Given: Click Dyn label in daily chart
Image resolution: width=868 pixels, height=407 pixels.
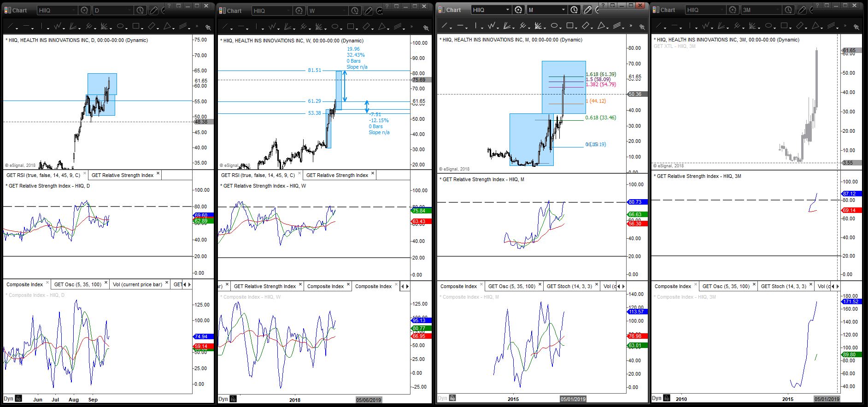Looking at the screenshot, I should tap(8, 399).
